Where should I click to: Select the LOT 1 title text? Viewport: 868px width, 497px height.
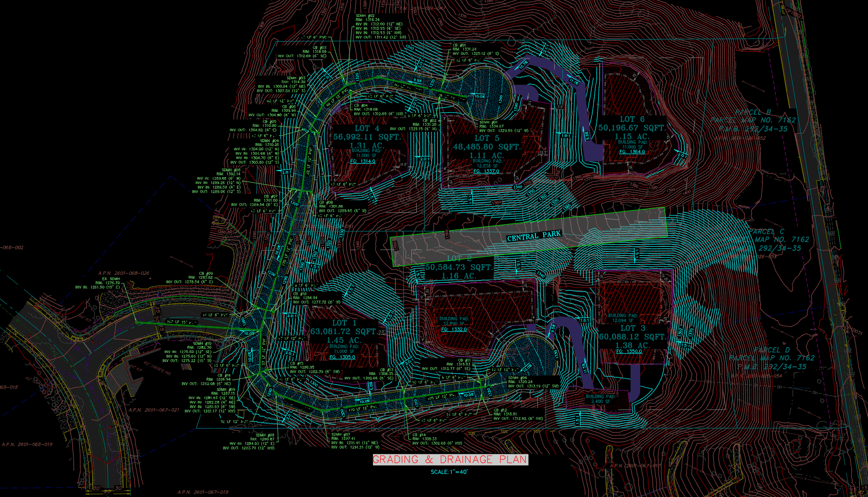[344, 323]
